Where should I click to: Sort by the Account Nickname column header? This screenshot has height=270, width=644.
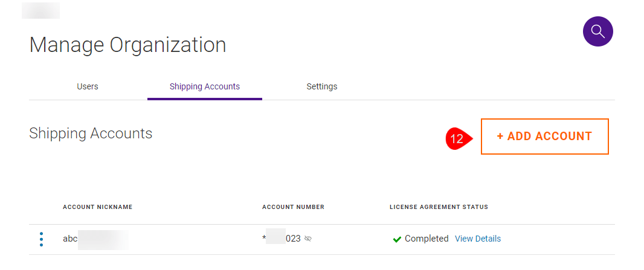(97, 207)
